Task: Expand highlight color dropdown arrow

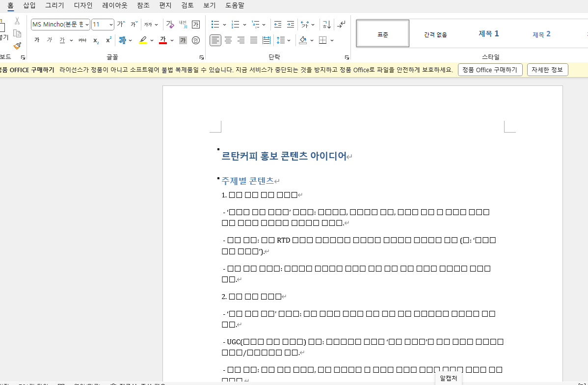Action: [152, 40]
